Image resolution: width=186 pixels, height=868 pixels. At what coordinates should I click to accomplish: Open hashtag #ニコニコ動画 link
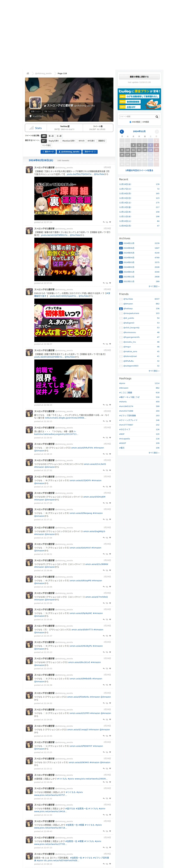[126, 393]
